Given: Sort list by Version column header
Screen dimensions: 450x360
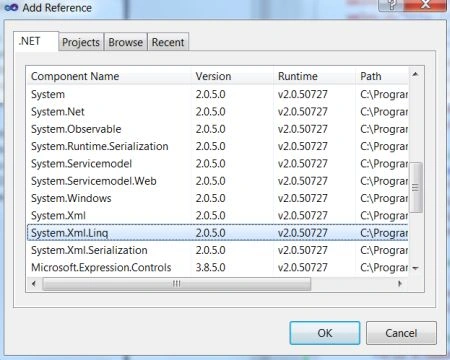Looking at the screenshot, I should (x=232, y=76).
